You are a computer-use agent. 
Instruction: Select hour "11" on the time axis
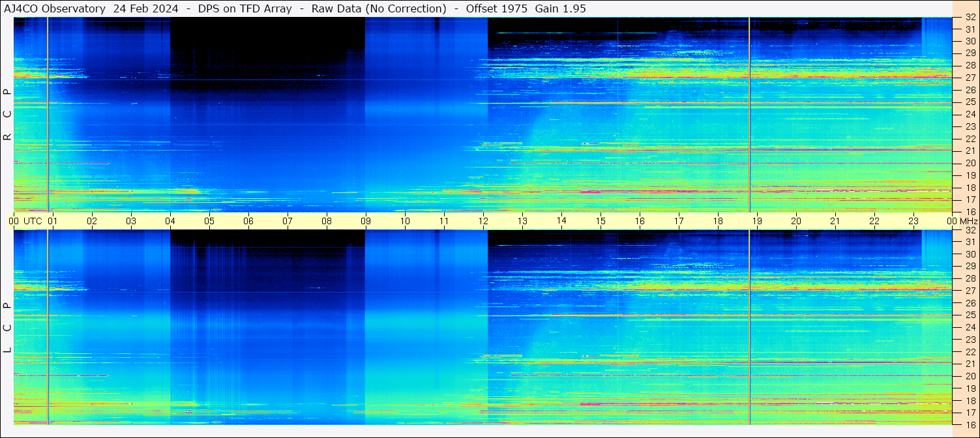coord(444,221)
